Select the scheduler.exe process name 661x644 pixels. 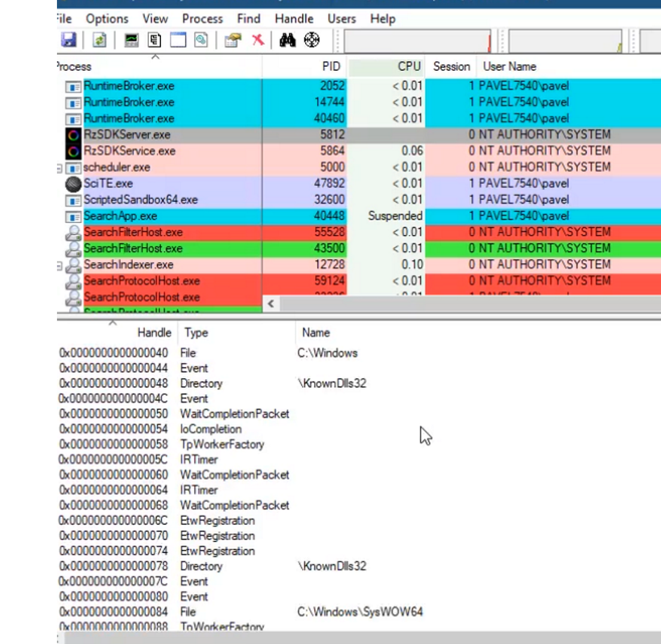coord(117,167)
